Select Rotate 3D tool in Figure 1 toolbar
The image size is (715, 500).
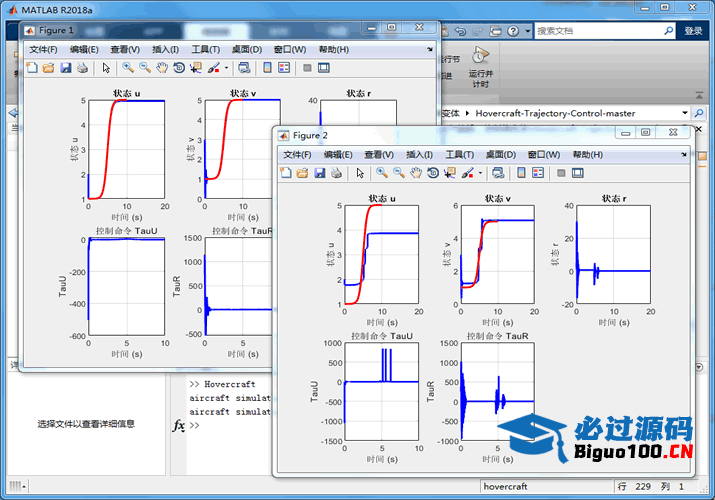pos(179,68)
